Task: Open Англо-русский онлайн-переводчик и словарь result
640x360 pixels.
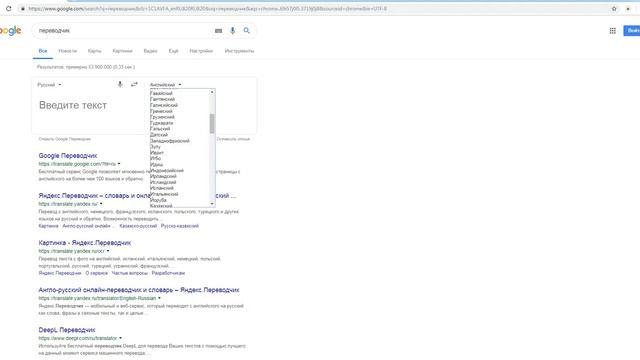Action: [139, 290]
